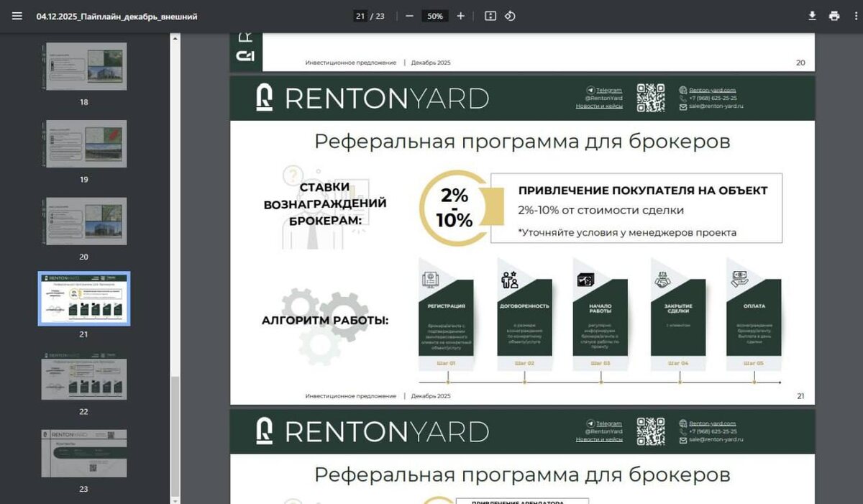Click 'ПРИВЛЕЧЕНИЕ ПОКУПАТЕЛЯ НА ОБЪЕКТ' text
Image resolution: width=863 pixels, height=504 pixels.
pyautogui.click(x=643, y=191)
